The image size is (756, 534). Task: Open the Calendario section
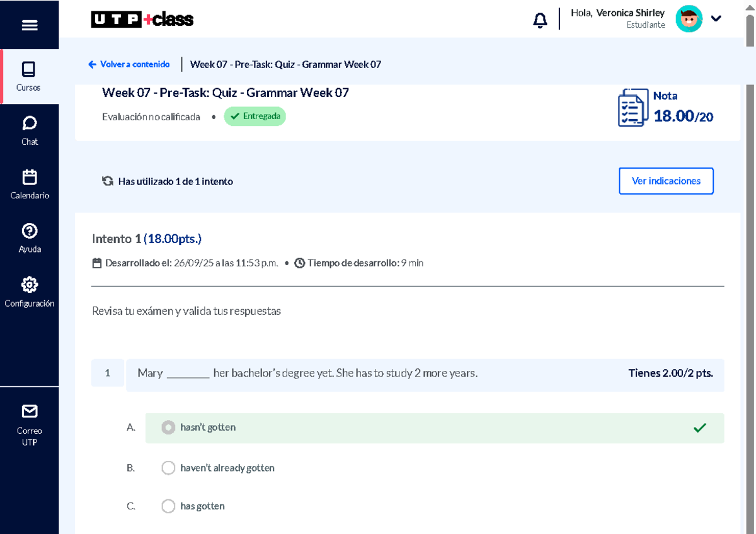coord(29,185)
